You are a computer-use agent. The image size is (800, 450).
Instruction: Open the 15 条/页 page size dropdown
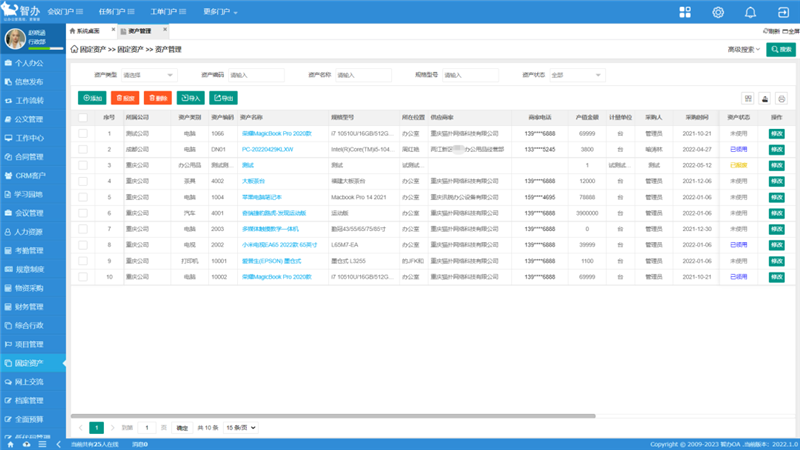tap(239, 427)
